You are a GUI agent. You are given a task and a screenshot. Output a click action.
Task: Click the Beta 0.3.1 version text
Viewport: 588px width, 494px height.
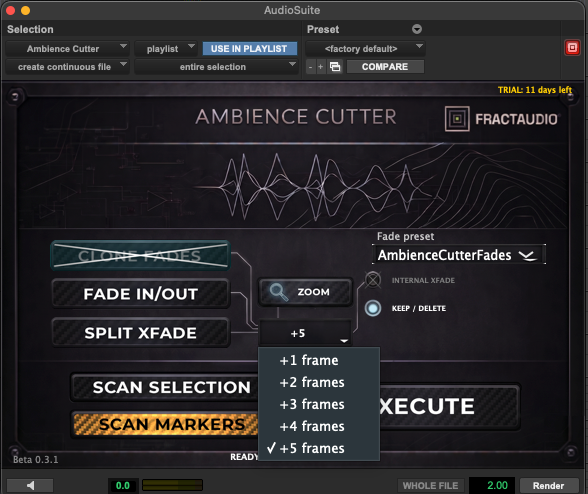pyautogui.click(x=36, y=459)
